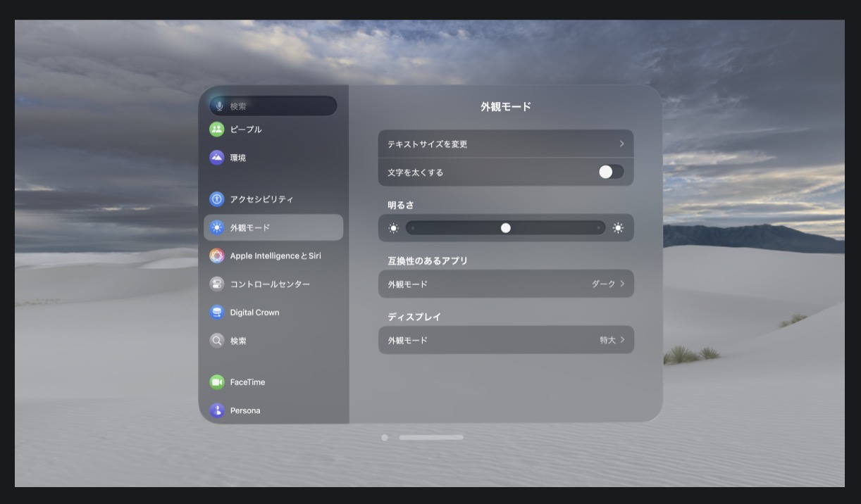Click the bright sun icon right of brightness slider

(x=618, y=228)
